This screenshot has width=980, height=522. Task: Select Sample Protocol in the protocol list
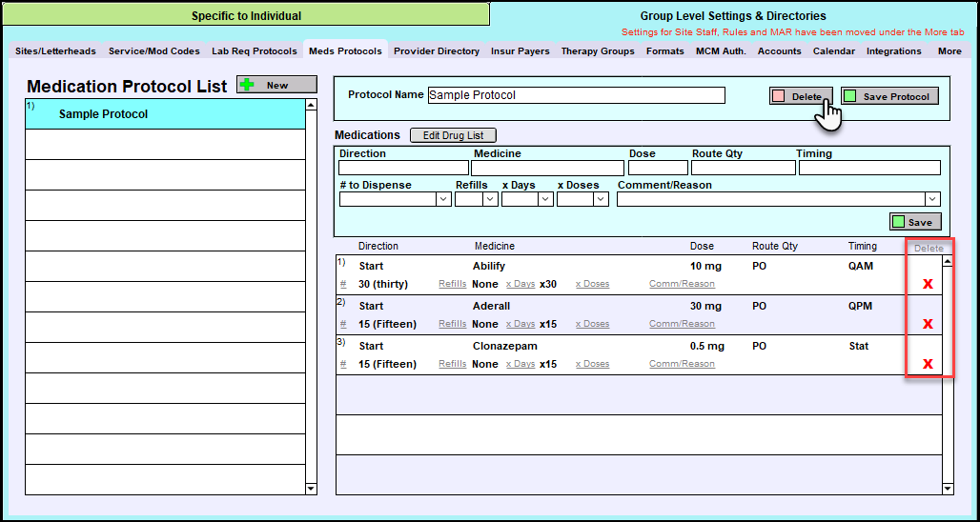(103, 114)
